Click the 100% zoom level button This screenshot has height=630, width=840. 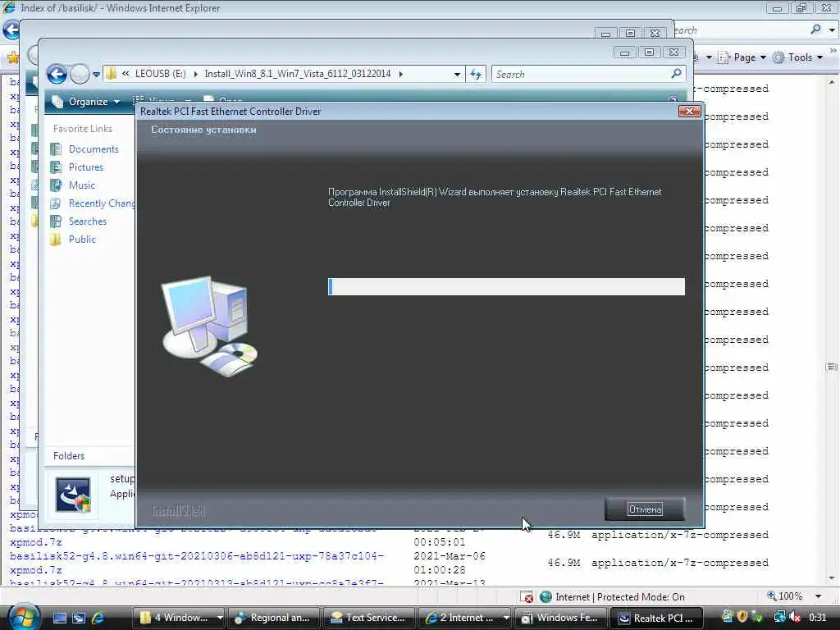click(x=785, y=596)
